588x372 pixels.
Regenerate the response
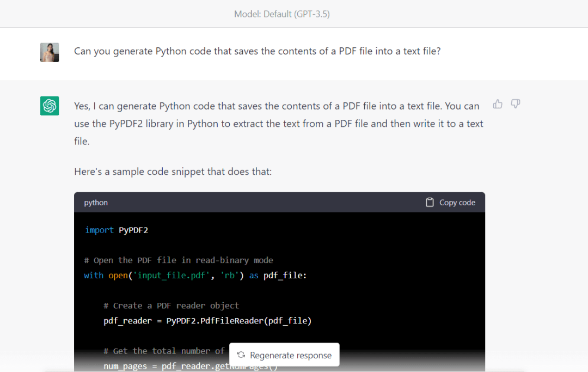[284, 355]
